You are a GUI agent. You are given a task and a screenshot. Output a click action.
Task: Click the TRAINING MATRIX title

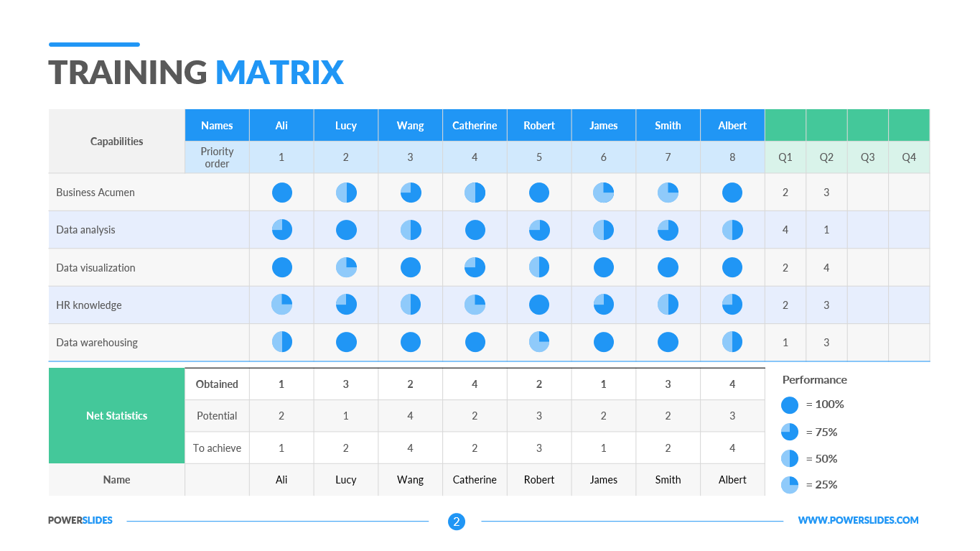196,73
